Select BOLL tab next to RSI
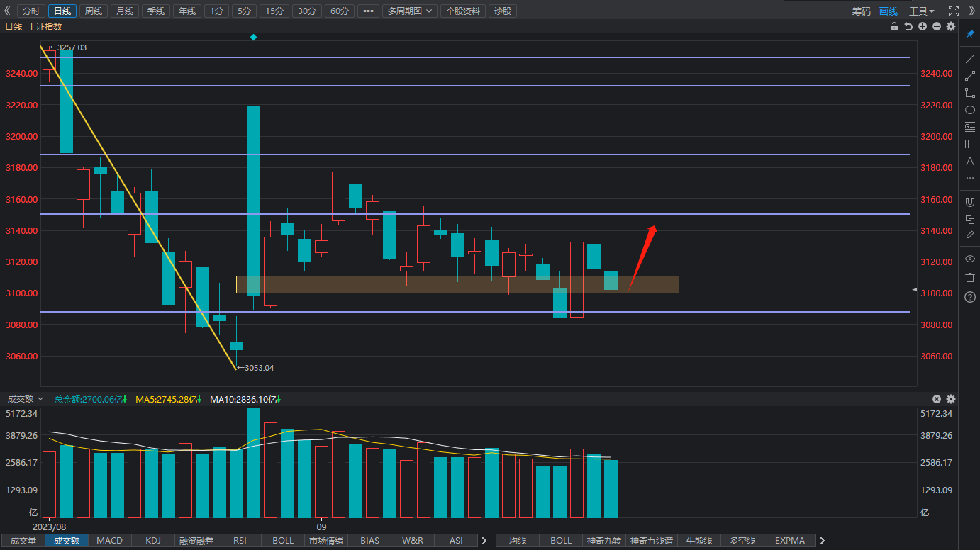 coord(283,541)
